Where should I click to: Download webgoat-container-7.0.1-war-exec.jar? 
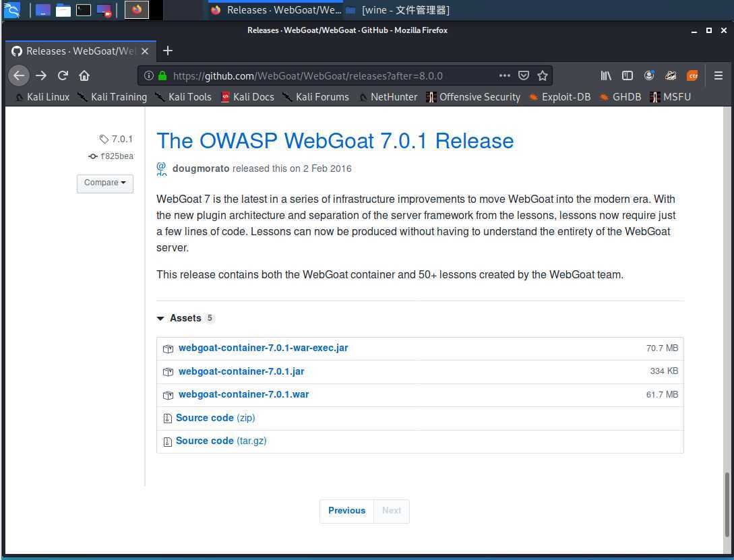click(x=263, y=348)
